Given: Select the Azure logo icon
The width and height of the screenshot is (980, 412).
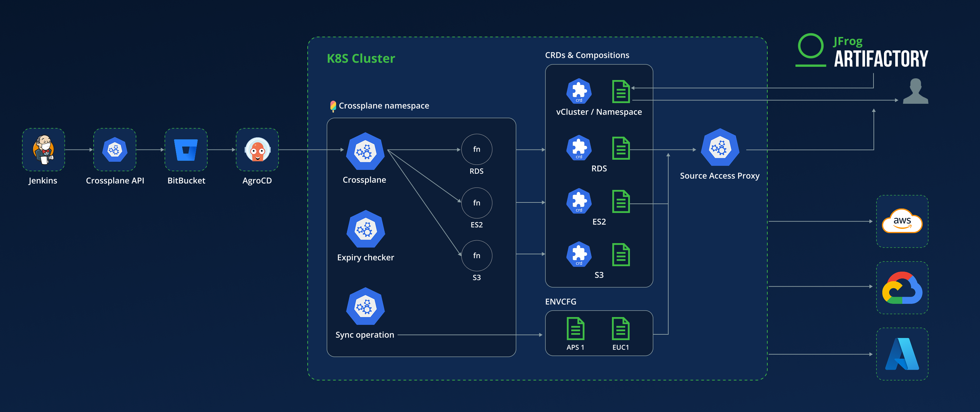Looking at the screenshot, I should click(902, 354).
